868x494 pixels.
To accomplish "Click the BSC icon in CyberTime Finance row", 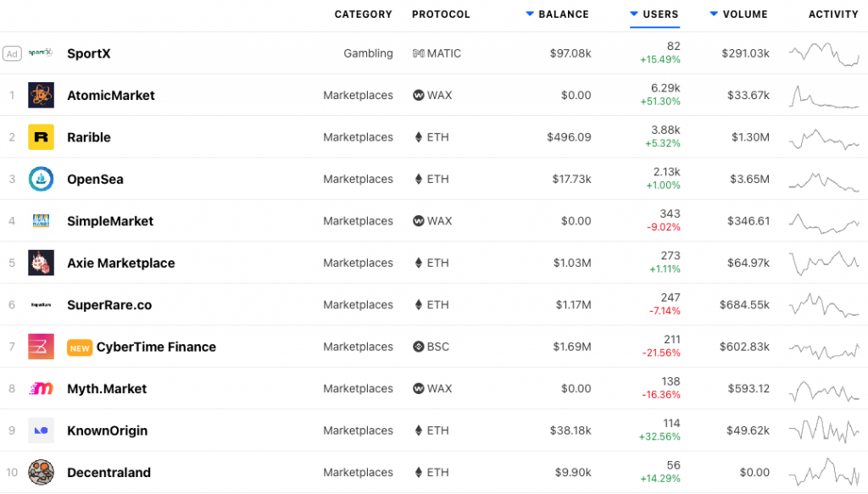I will (419, 347).
